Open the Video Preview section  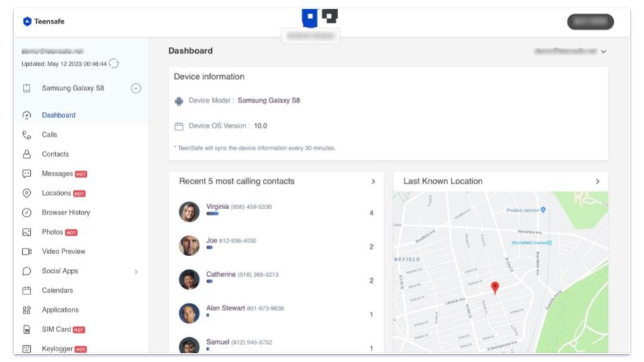point(64,251)
